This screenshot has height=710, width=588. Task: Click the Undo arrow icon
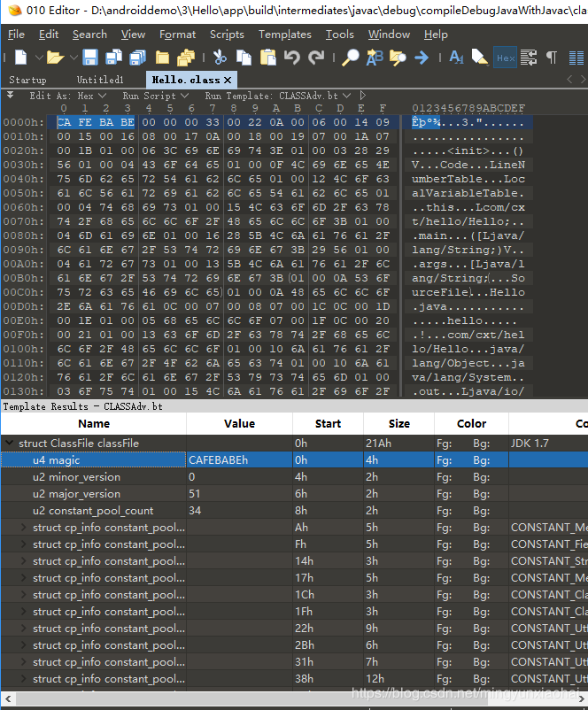click(292, 58)
